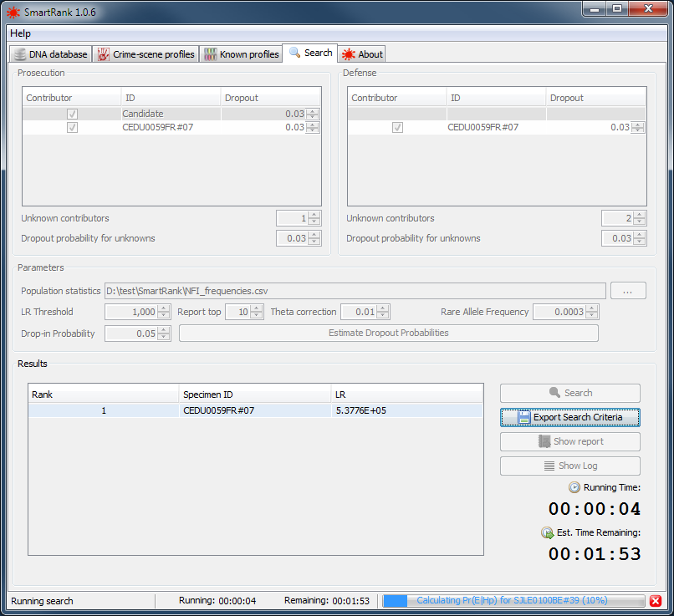Switch to the Search tab
This screenshot has width=674, height=616.
tap(310, 53)
